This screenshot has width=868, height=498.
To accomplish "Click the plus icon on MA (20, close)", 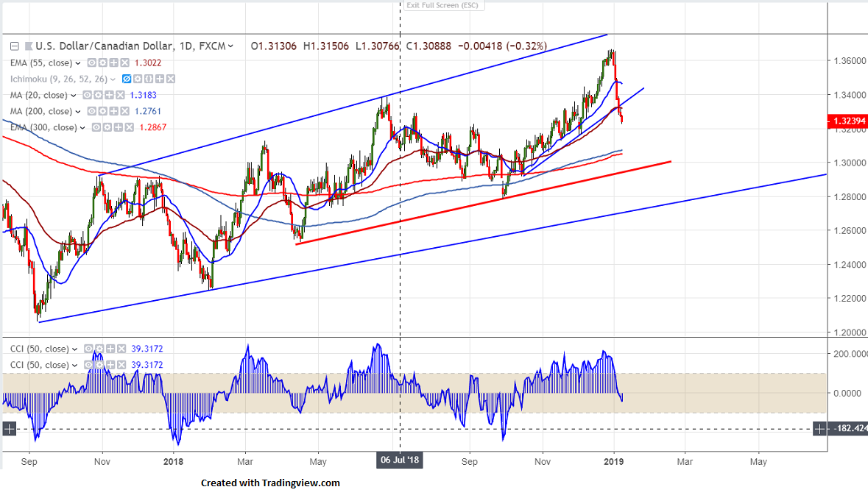I will coord(109,95).
